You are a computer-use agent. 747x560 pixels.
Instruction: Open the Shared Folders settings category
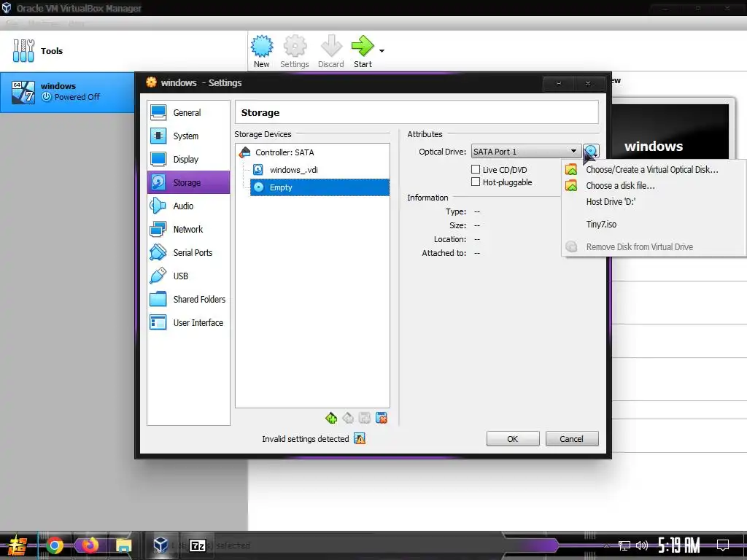coord(188,299)
